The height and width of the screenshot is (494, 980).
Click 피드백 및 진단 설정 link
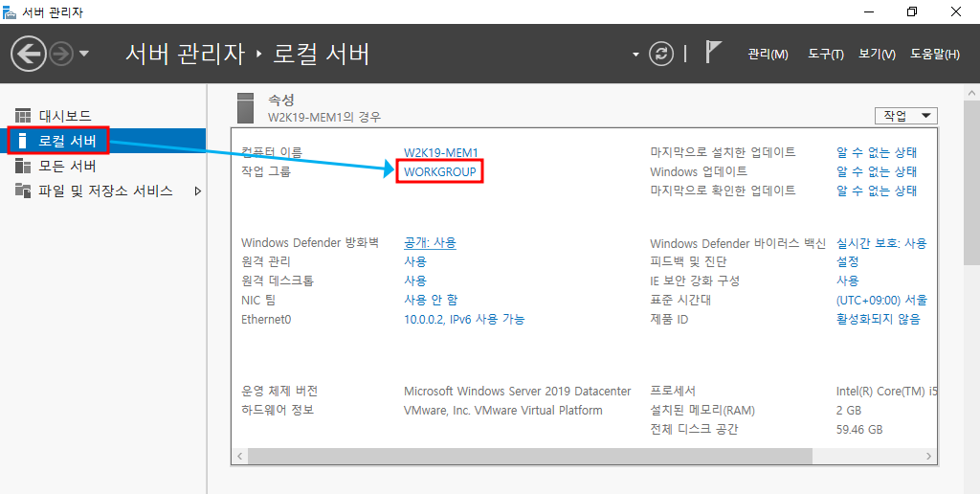[x=848, y=261]
